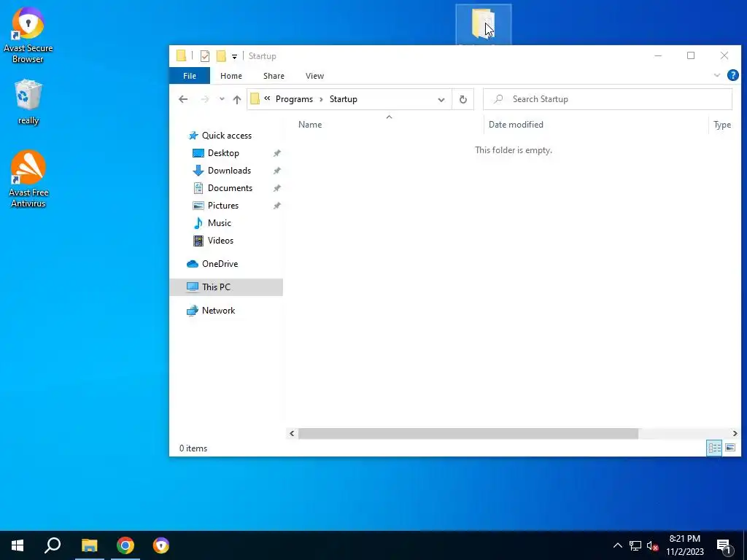Open recent locations dropdown
The height and width of the screenshot is (560, 747).
point(222,99)
